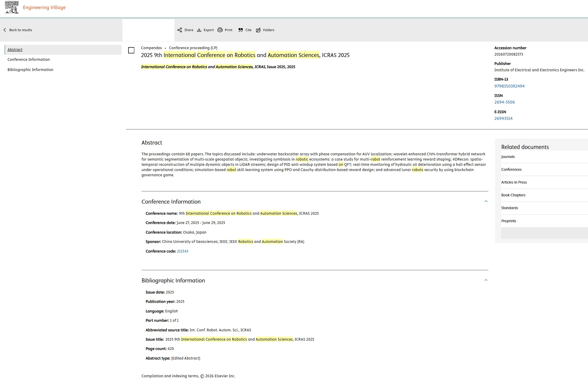Collapse the Conference Information section
This screenshot has width=588, height=379.
pyautogui.click(x=486, y=201)
